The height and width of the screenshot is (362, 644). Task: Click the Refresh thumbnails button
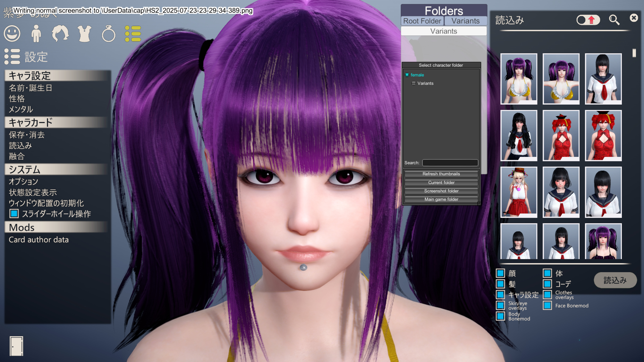(441, 174)
